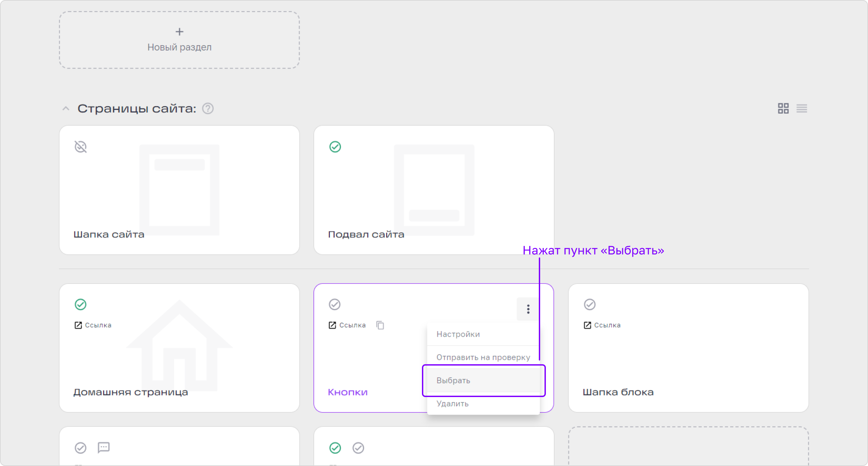This screenshot has width=868, height=466.
Task: Click the Новый раздел card
Action: [179, 40]
